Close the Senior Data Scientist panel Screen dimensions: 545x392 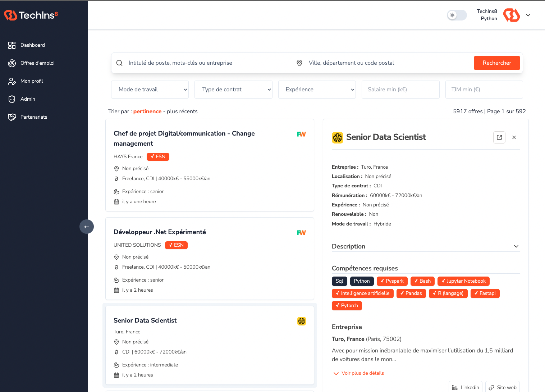click(x=514, y=137)
